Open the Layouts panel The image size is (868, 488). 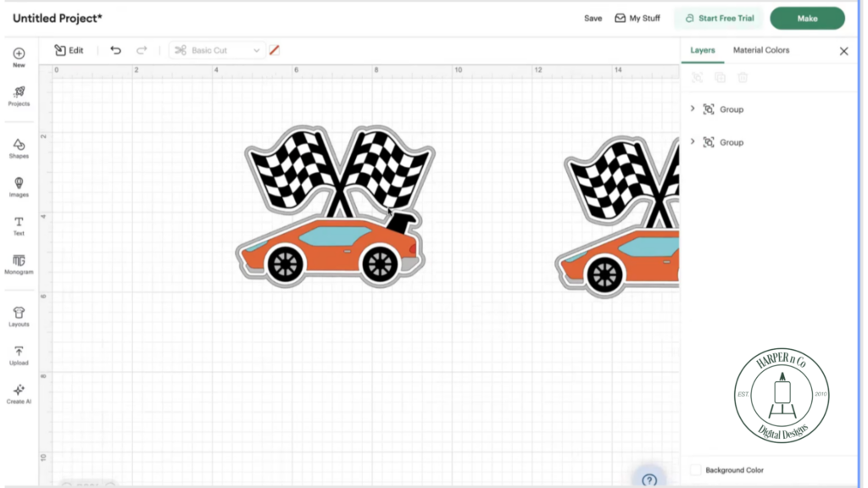click(x=19, y=313)
